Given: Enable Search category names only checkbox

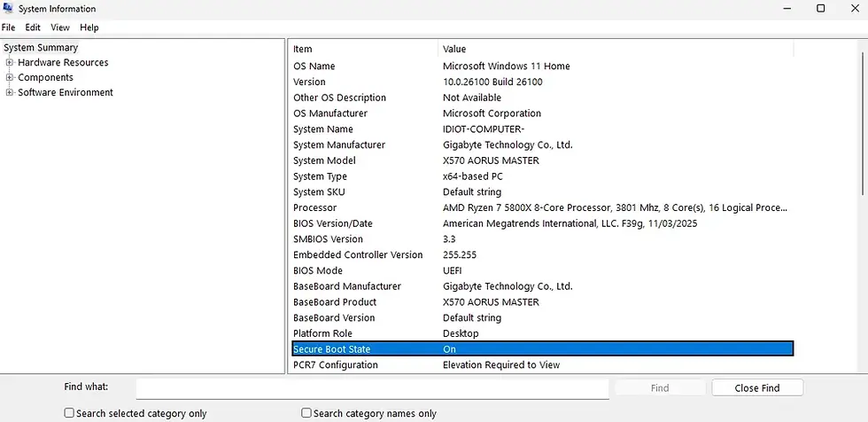Looking at the screenshot, I should 306,412.
